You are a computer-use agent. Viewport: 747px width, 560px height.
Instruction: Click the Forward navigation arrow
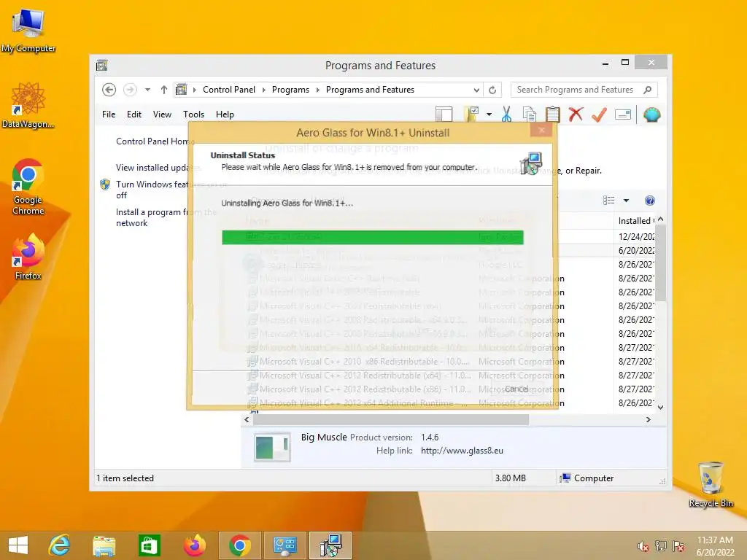[x=130, y=90]
